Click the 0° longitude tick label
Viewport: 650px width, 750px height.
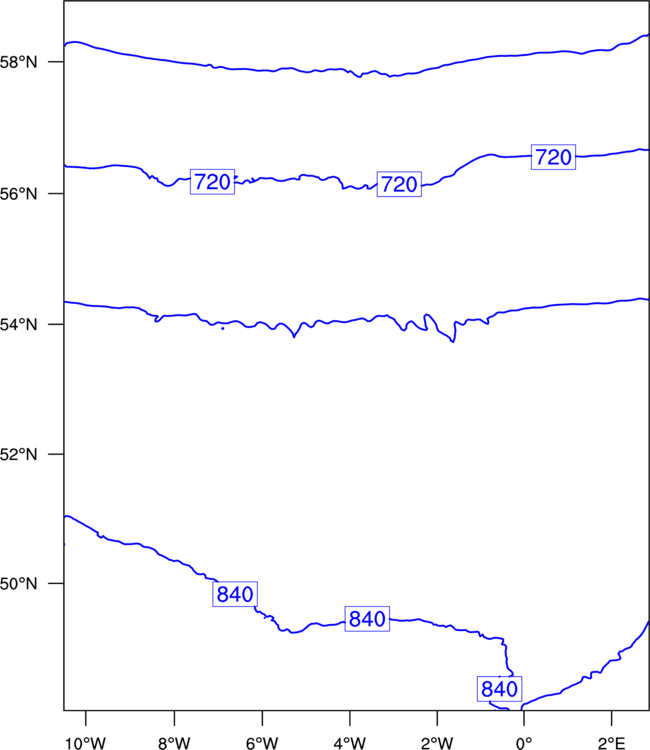524,743
